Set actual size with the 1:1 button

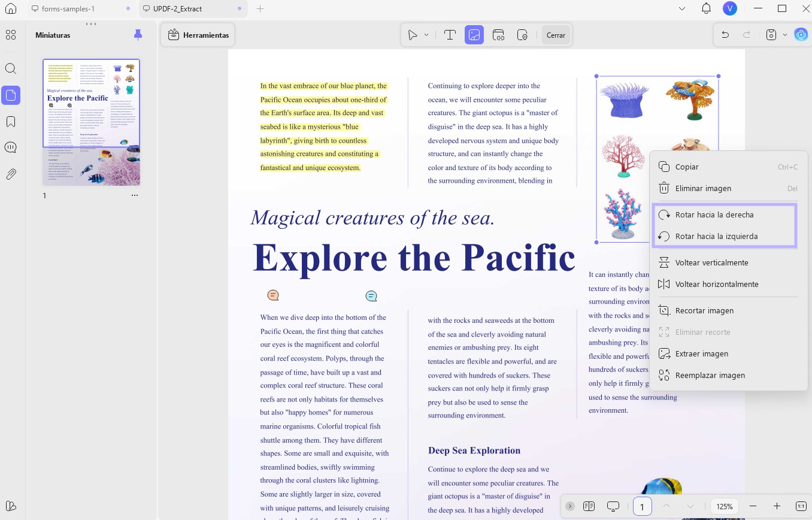coord(801,506)
